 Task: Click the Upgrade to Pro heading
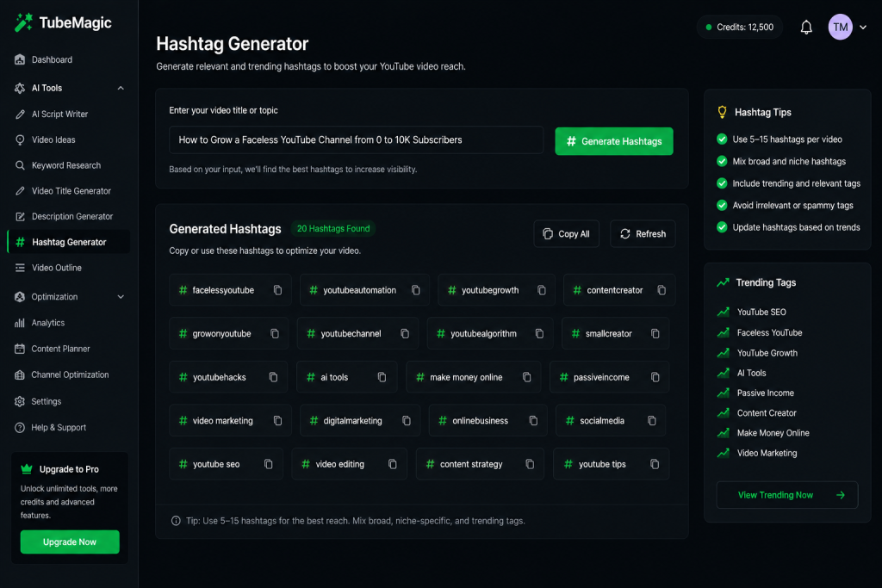tap(69, 469)
